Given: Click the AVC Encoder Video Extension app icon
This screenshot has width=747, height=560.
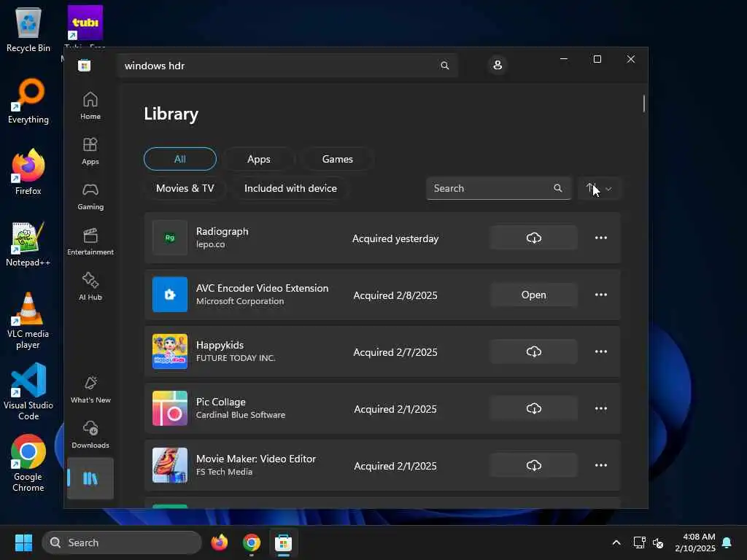Looking at the screenshot, I should point(169,295).
